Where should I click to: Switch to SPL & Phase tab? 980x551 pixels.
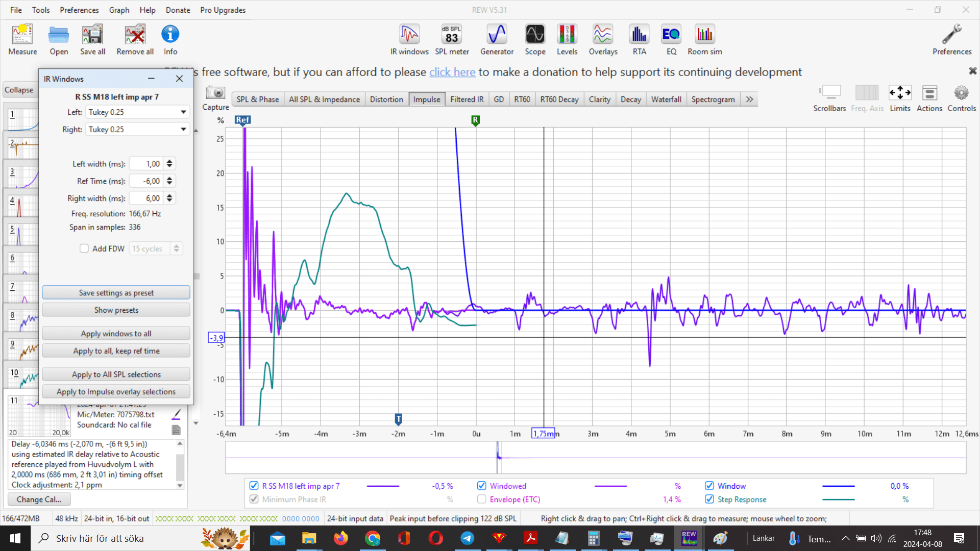(x=258, y=99)
